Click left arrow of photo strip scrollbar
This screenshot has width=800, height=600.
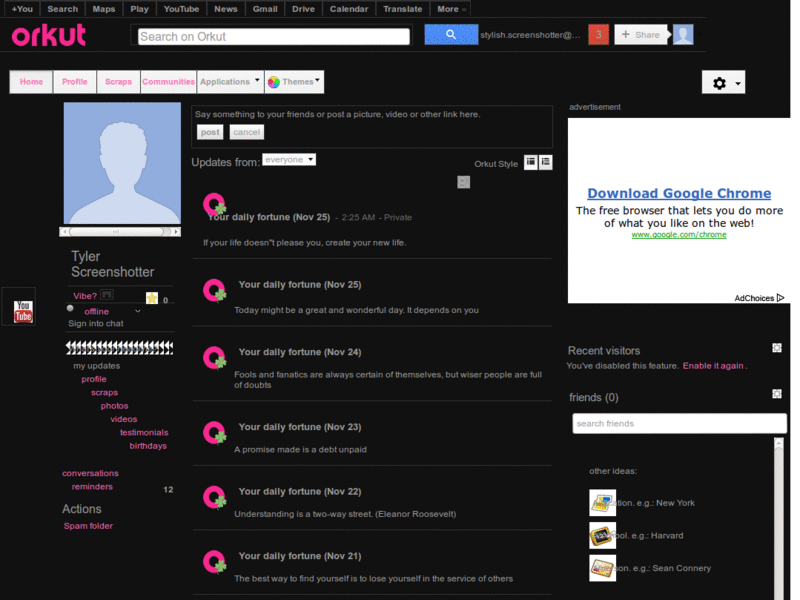pyautogui.click(x=64, y=232)
